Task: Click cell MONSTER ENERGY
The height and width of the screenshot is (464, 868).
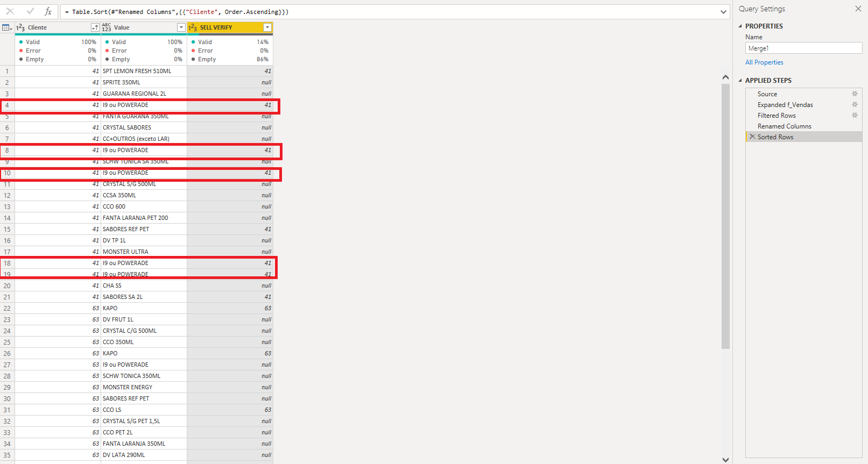Action: coord(144,387)
